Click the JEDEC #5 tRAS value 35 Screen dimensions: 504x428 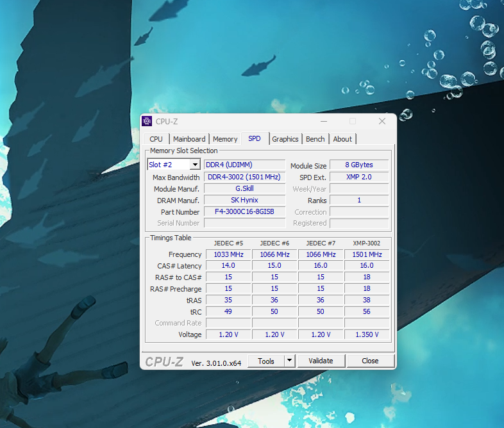[x=228, y=300]
